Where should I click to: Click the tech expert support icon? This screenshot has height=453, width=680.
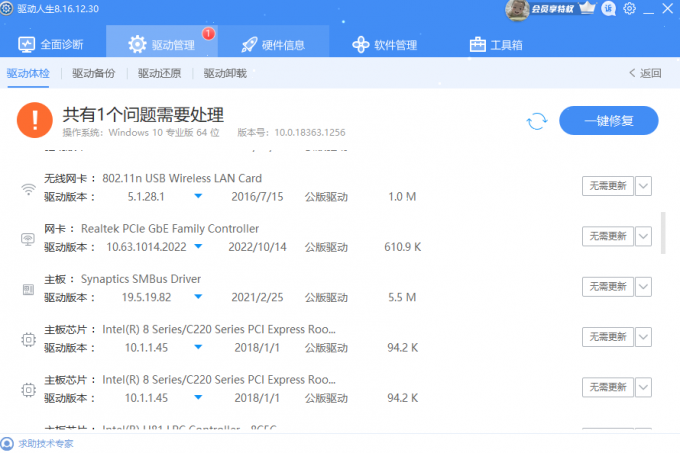[7, 443]
